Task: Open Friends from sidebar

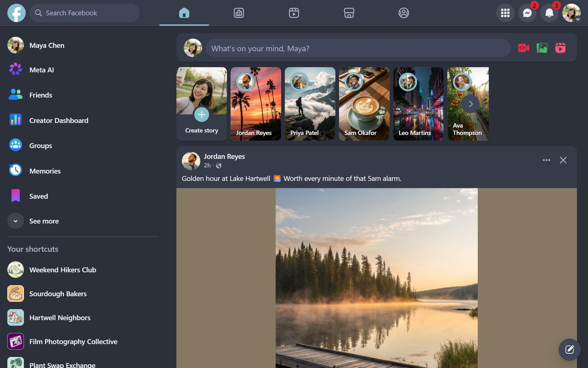Action: (x=83, y=95)
